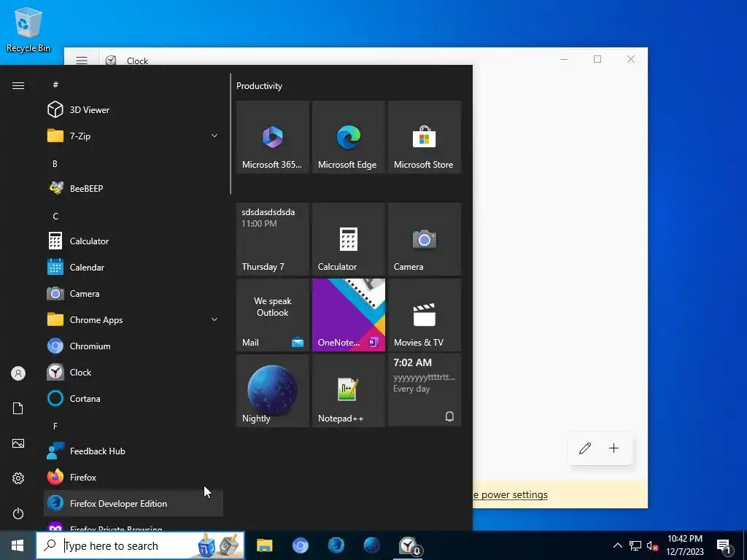Viewport: 747px width, 560px height.
Task: Jump to the # letter header
Action: 55,85
